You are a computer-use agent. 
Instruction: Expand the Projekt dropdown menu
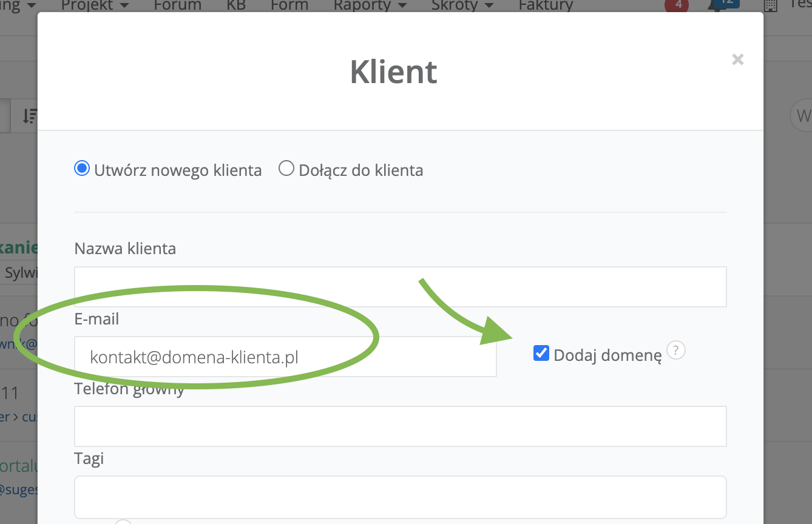[95, 5]
